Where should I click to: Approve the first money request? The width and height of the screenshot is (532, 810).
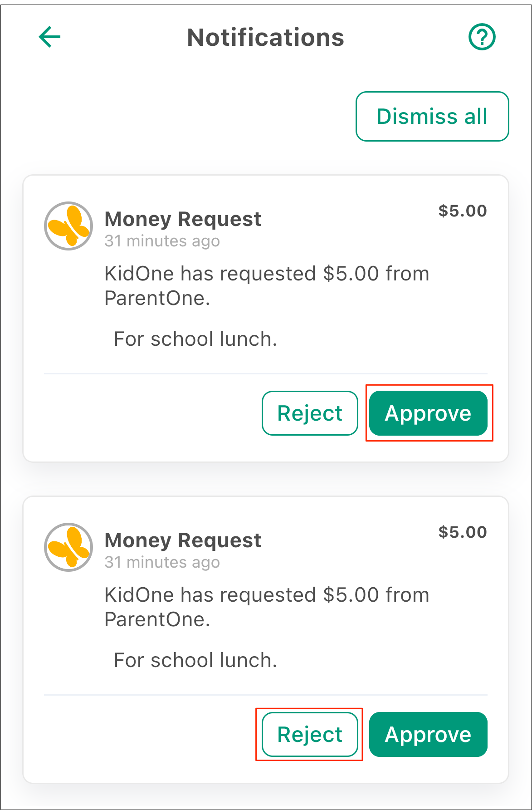pyautogui.click(x=428, y=413)
